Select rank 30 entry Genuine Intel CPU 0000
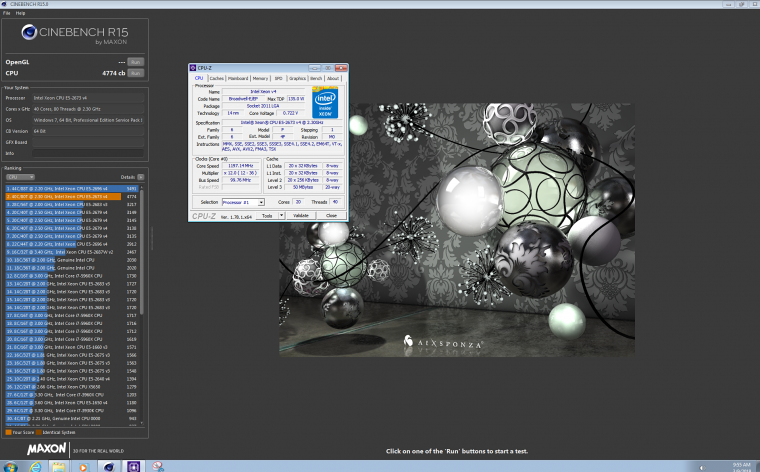The image size is (760, 472). (x=72, y=418)
